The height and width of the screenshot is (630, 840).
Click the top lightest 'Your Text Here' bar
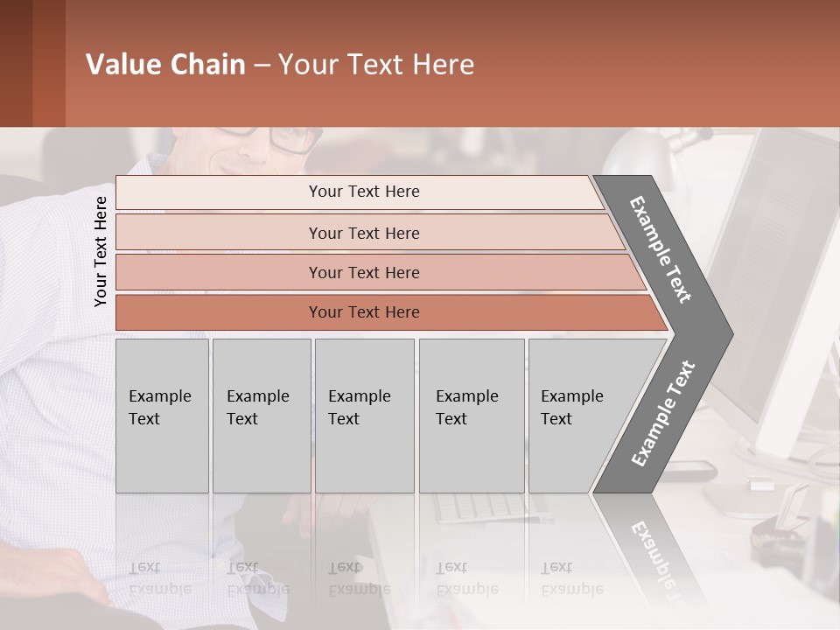[360, 192]
